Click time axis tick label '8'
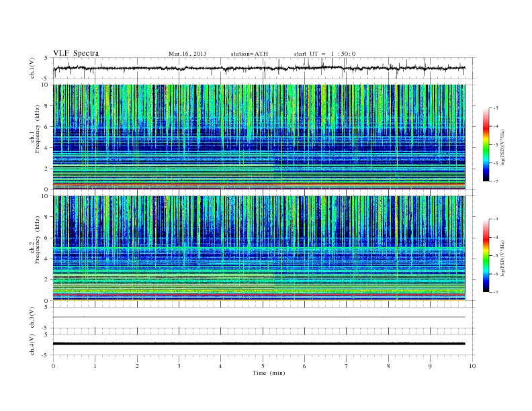This screenshot has width=532, height=411. [388, 366]
